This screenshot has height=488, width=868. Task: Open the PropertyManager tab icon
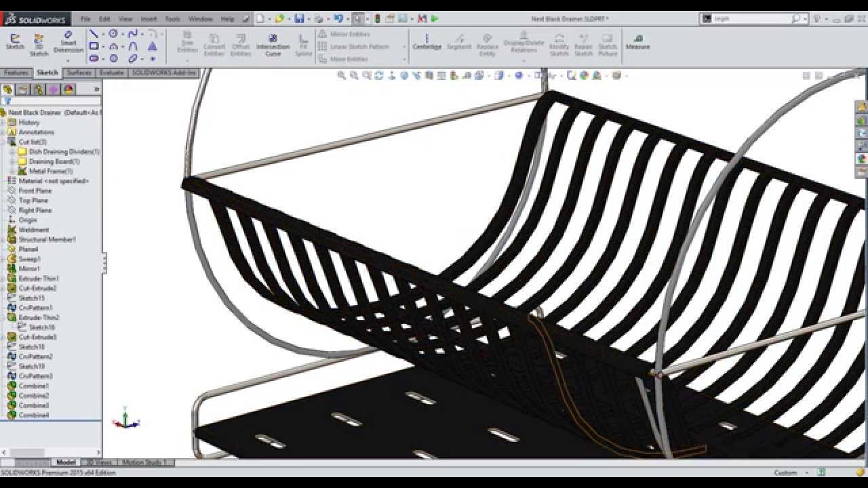(23, 89)
